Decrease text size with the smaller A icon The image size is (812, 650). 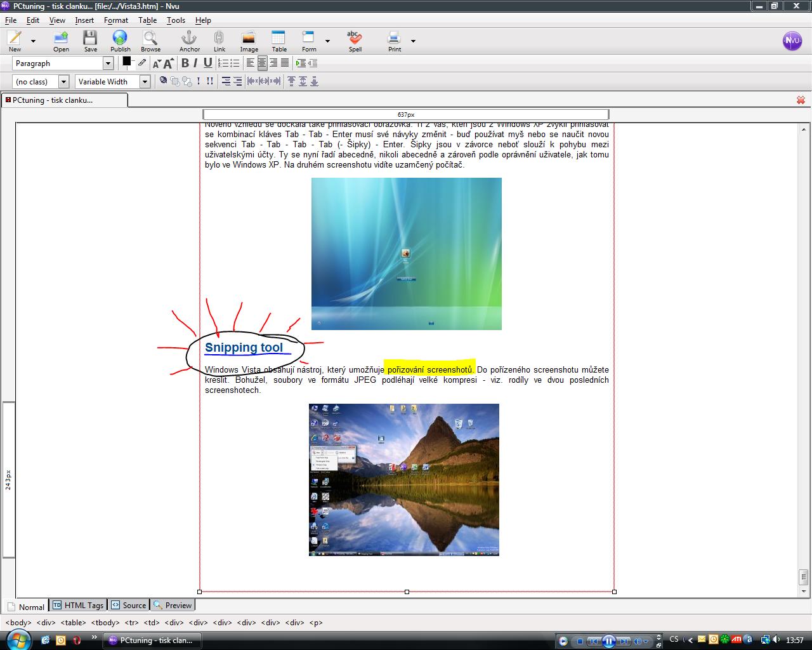(x=157, y=63)
